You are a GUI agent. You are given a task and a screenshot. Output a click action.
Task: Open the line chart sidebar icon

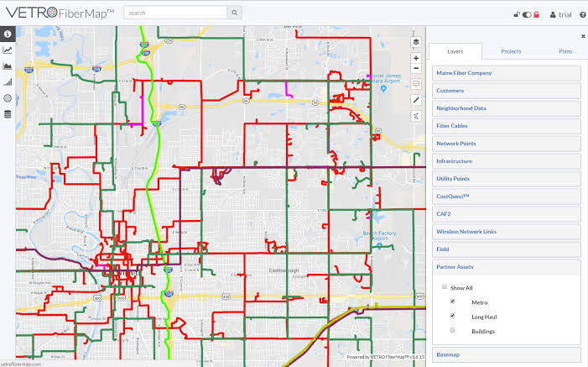pyautogui.click(x=8, y=50)
